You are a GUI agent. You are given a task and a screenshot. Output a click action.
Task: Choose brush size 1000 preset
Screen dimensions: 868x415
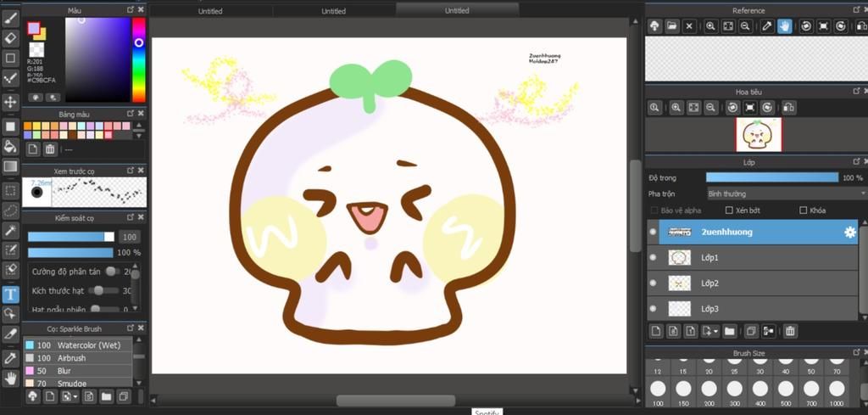coord(837,392)
